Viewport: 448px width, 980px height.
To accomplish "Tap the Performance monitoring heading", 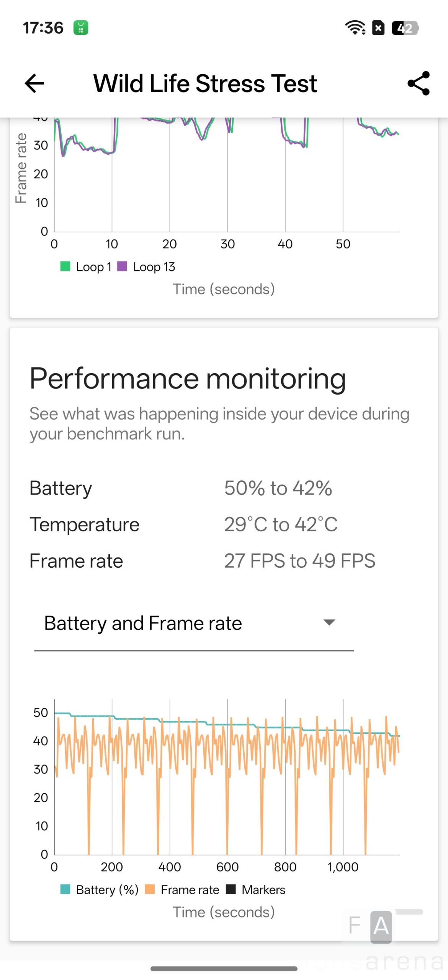I will (188, 379).
